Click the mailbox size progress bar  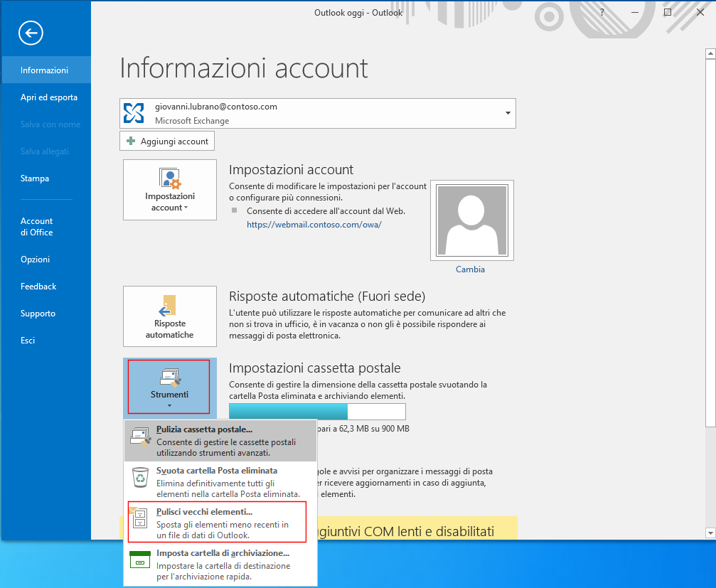tap(317, 412)
